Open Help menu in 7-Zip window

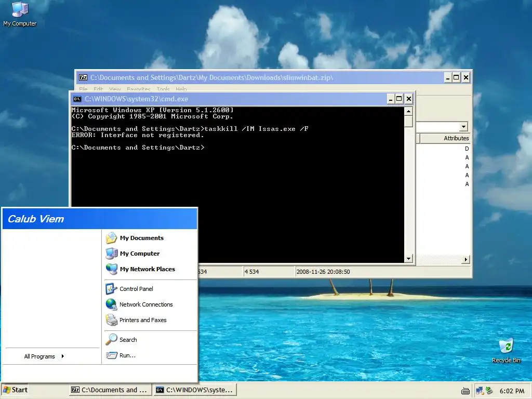pyautogui.click(x=181, y=89)
